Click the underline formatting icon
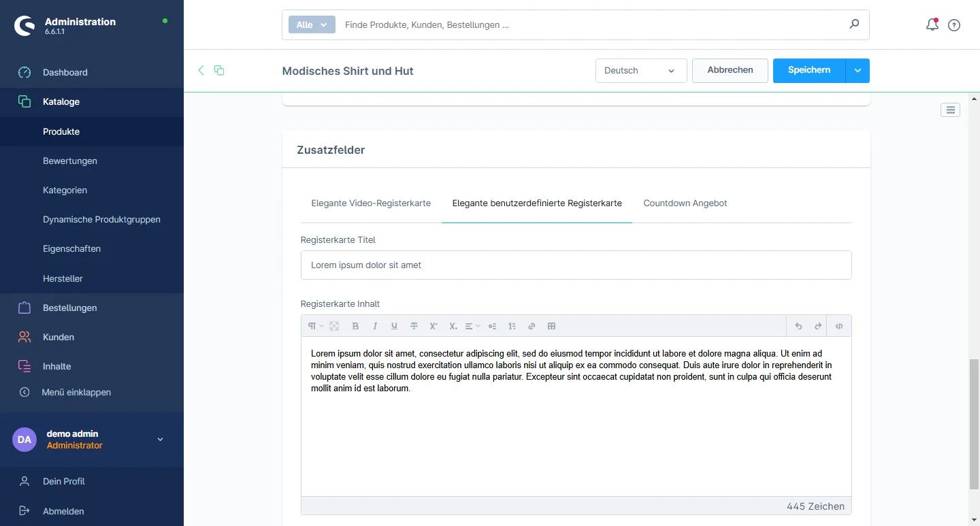This screenshot has width=980, height=526. (394, 327)
